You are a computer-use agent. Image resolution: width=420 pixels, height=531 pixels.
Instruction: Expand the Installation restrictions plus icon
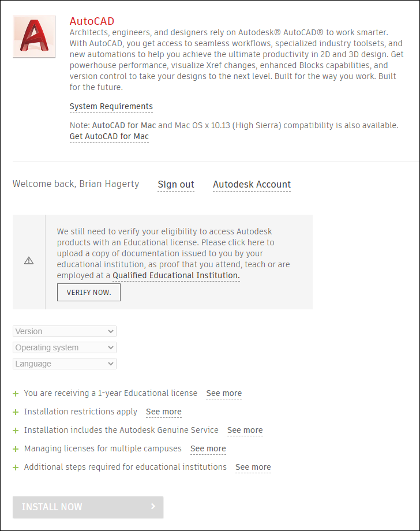(16, 412)
